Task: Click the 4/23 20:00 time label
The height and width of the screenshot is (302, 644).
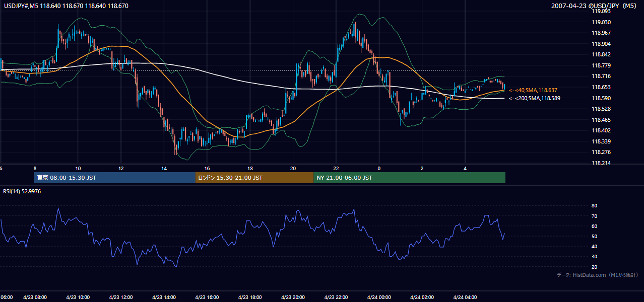Action: coord(293,297)
